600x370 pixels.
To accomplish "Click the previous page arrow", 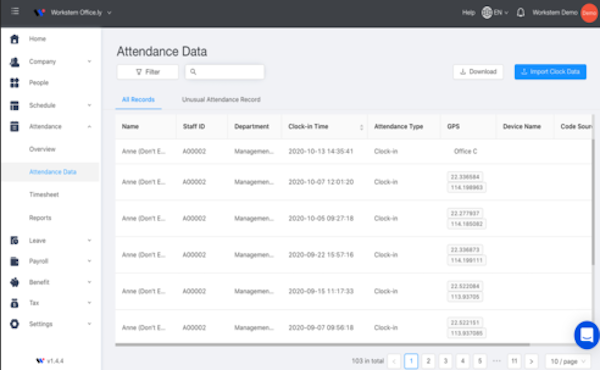I will point(394,361).
